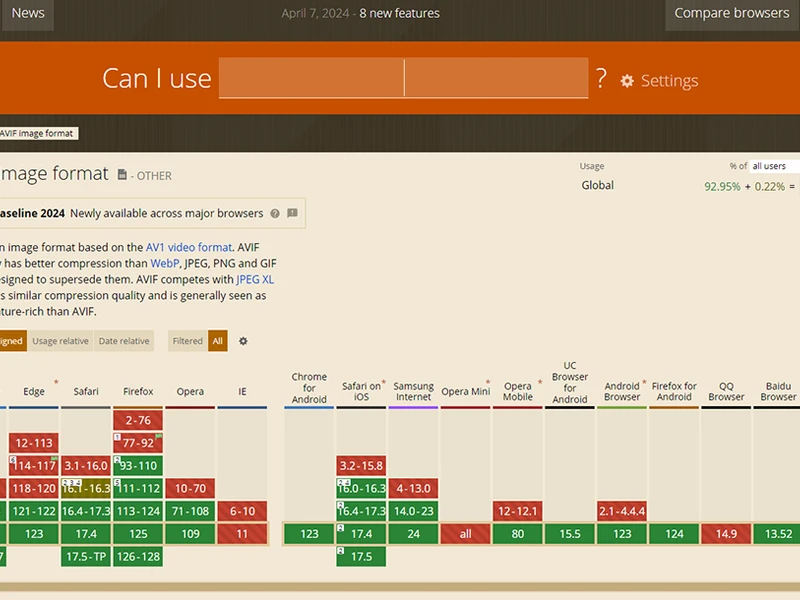The width and height of the screenshot is (800, 600).
Task: Click Baidu Browser column header
Action: point(778,391)
